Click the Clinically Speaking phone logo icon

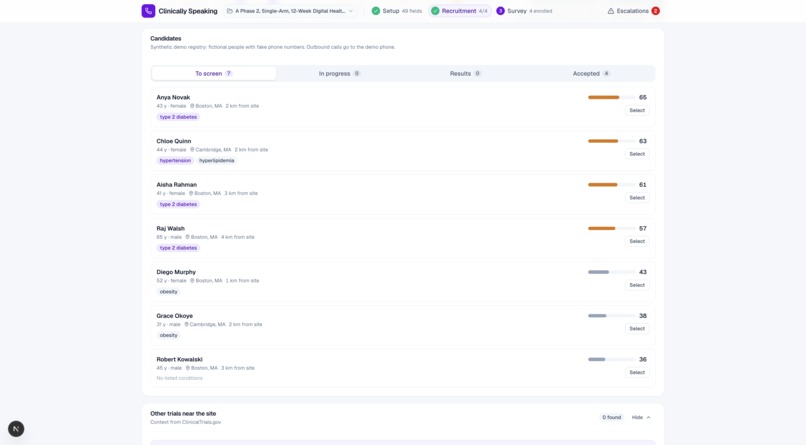pos(148,11)
